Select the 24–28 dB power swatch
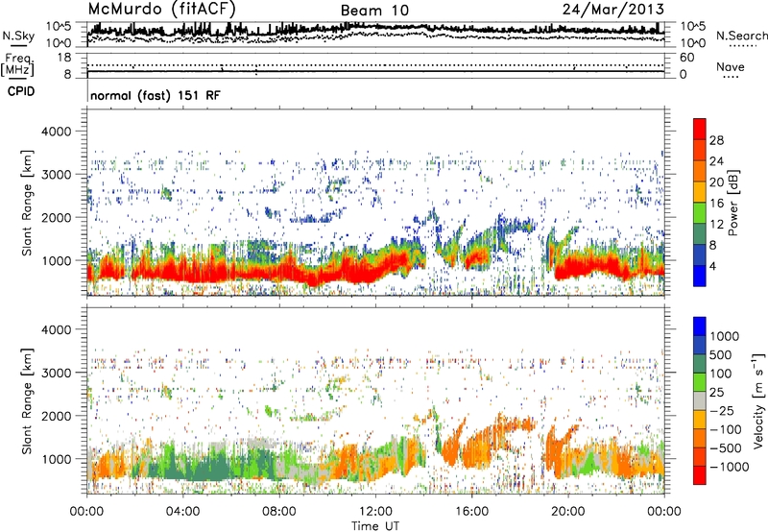Image resolution: width=768 pixels, height=532 pixels. pyautogui.click(x=700, y=151)
